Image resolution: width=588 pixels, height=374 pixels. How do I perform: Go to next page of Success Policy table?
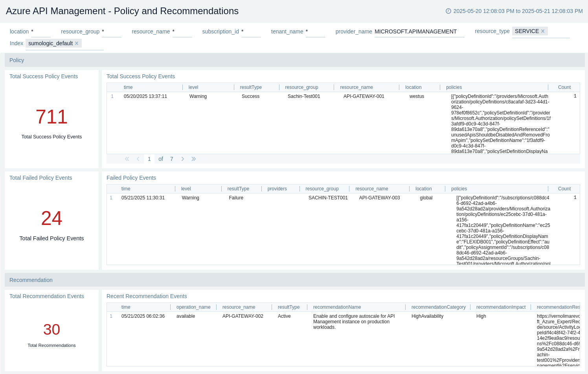click(x=183, y=159)
